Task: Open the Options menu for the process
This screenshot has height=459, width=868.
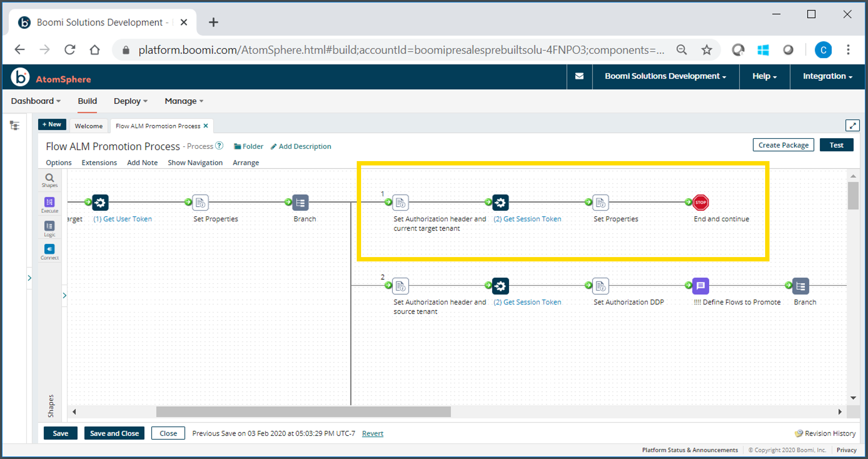Action: pos(58,162)
